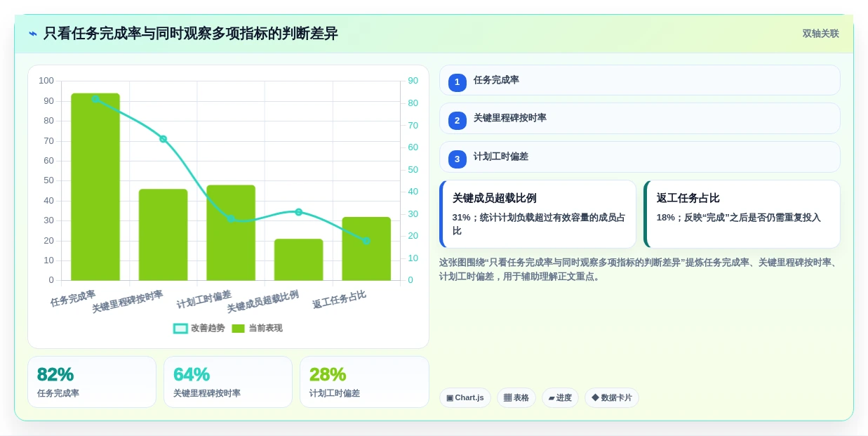Click the Chart.js tag chip
The width and height of the screenshot is (868, 436).
tap(465, 397)
